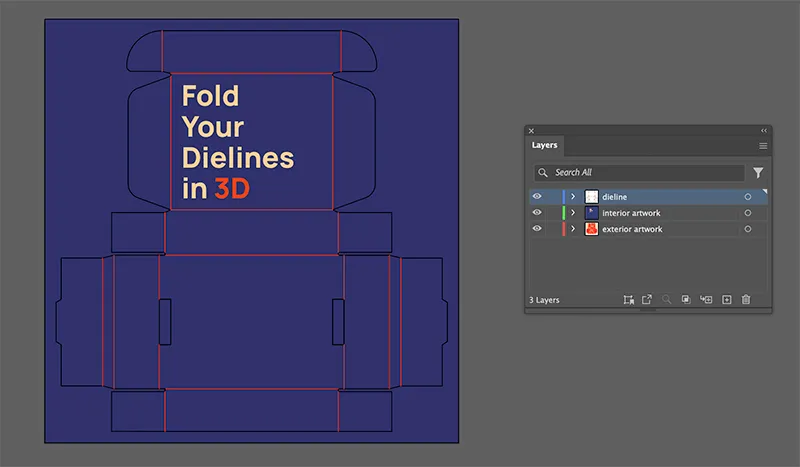
Task: Target the exterior artwork layer circle
Action: (747, 229)
